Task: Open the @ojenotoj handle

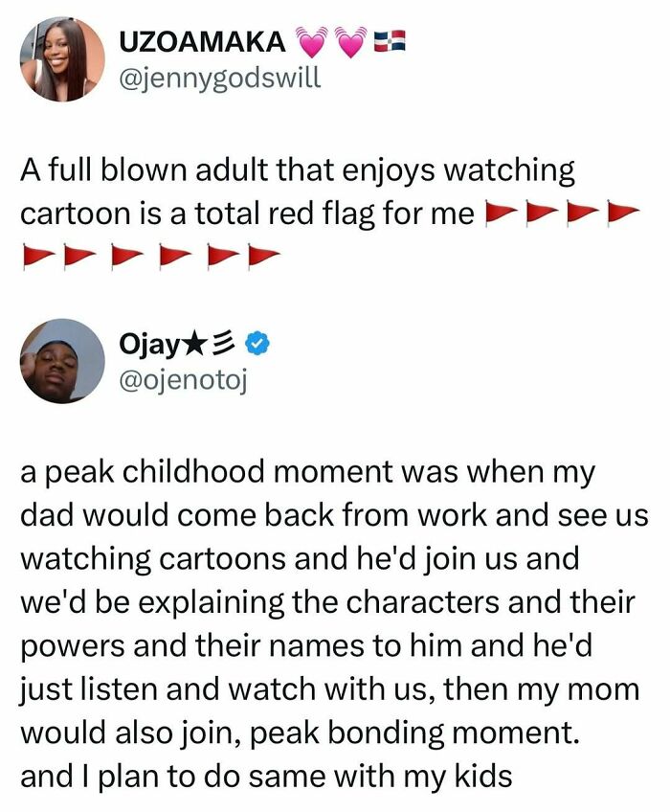Action: pos(183,382)
